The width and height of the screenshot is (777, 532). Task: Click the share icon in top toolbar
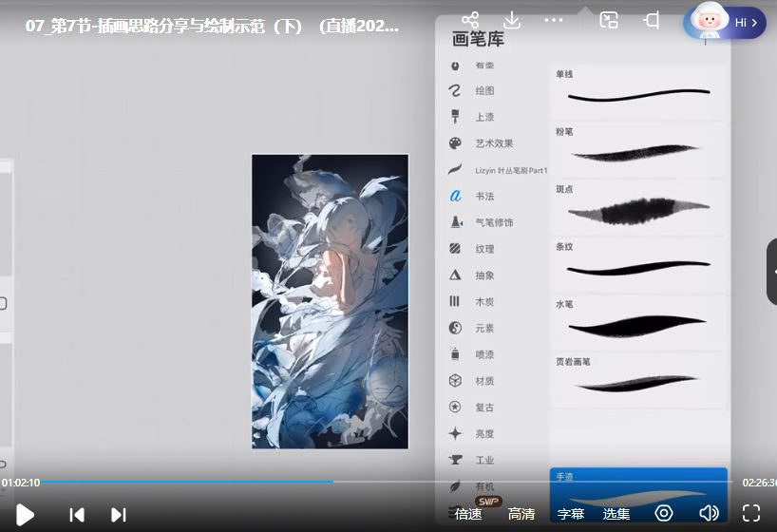[469, 20]
